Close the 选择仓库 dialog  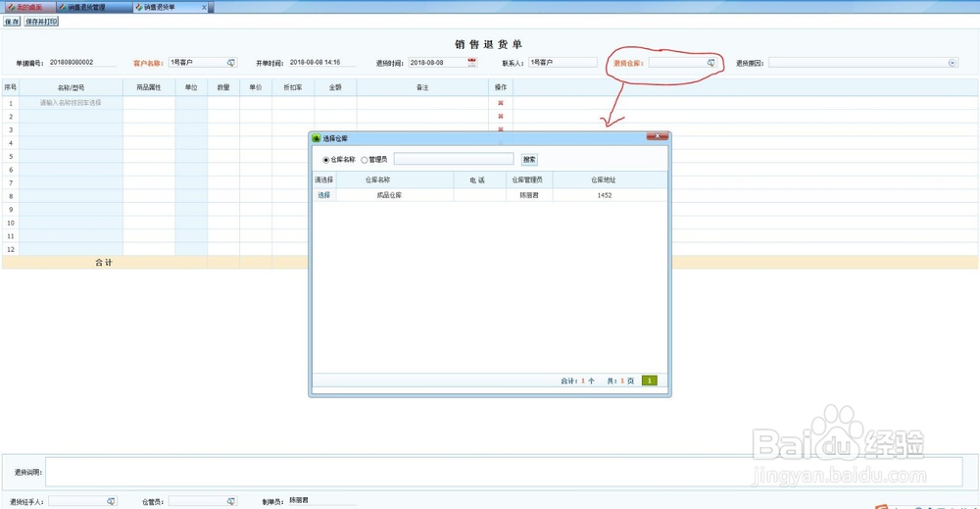pos(657,135)
